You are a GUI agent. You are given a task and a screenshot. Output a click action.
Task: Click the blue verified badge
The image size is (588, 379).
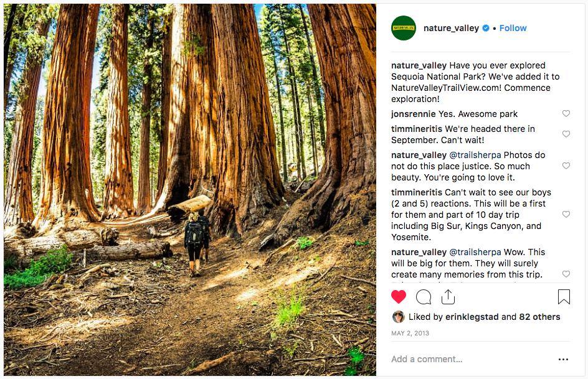486,28
